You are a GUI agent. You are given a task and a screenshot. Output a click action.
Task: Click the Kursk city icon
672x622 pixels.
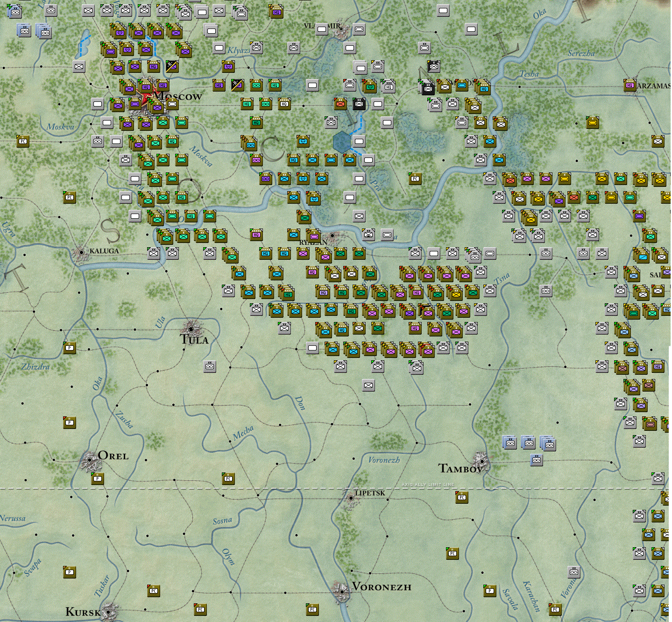pos(108,611)
